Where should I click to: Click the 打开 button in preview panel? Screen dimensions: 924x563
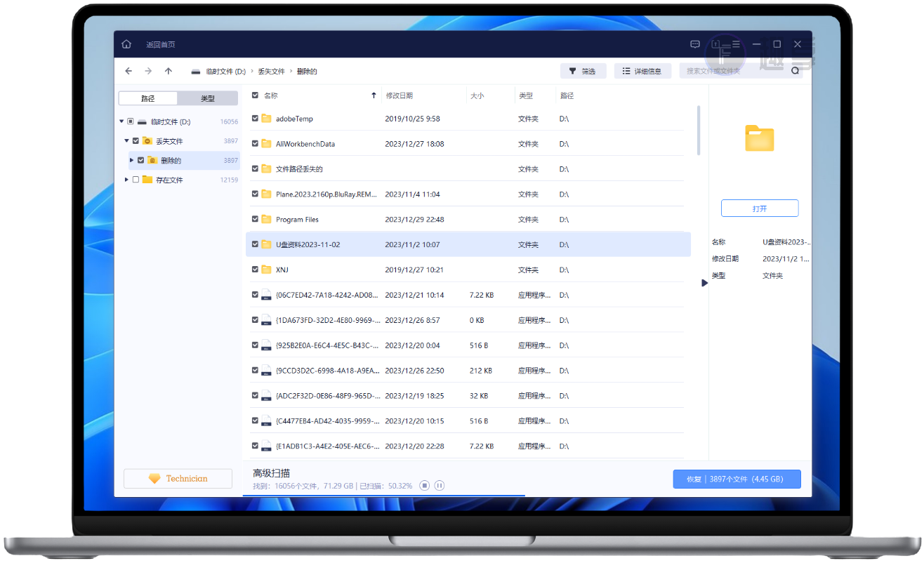(760, 208)
